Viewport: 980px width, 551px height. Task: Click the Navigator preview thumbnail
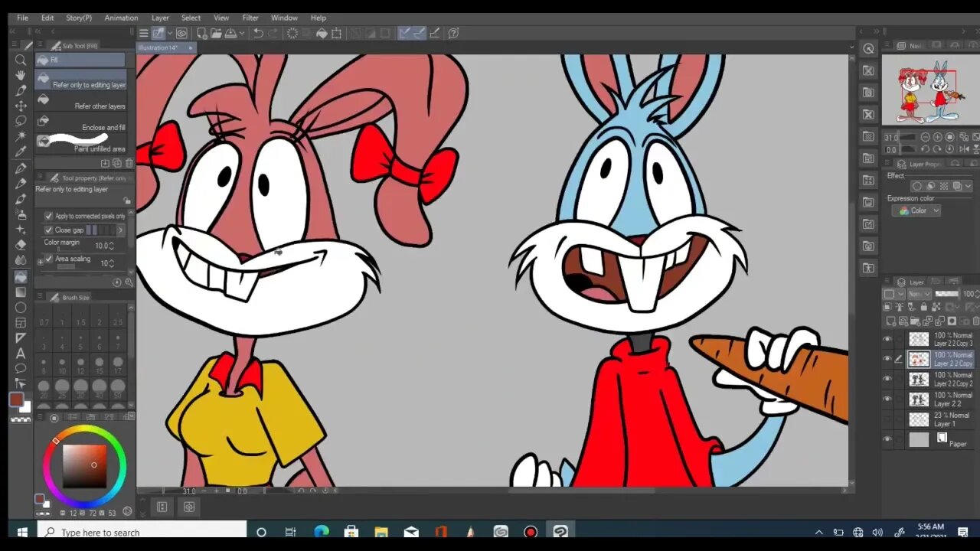click(x=929, y=90)
